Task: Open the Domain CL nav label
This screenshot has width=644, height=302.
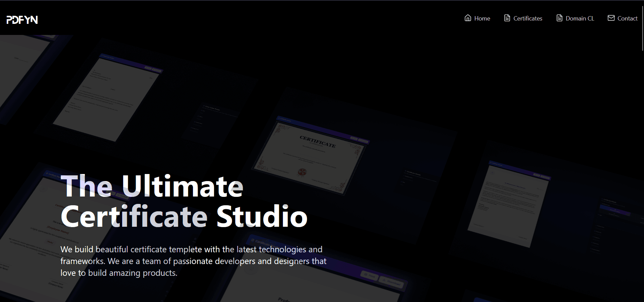Action: coord(580,18)
